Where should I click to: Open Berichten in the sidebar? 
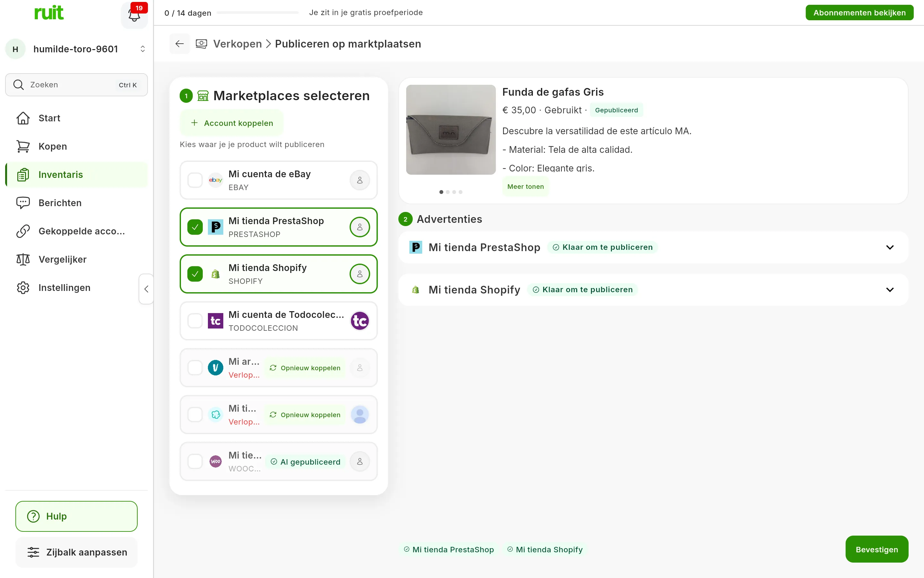point(76,203)
